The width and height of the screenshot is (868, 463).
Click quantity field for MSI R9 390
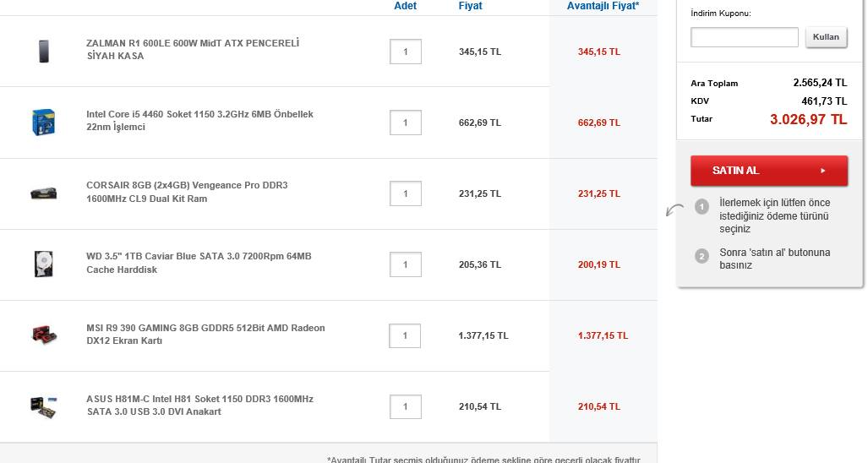[x=405, y=335]
